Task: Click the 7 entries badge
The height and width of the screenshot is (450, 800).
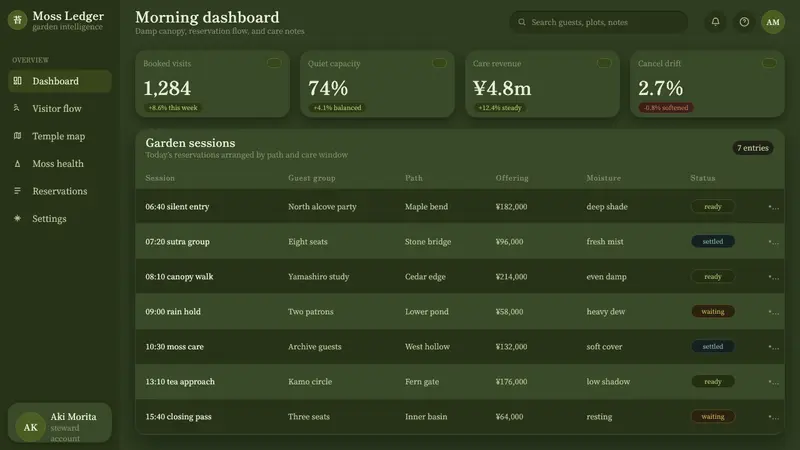Action: click(x=753, y=148)
